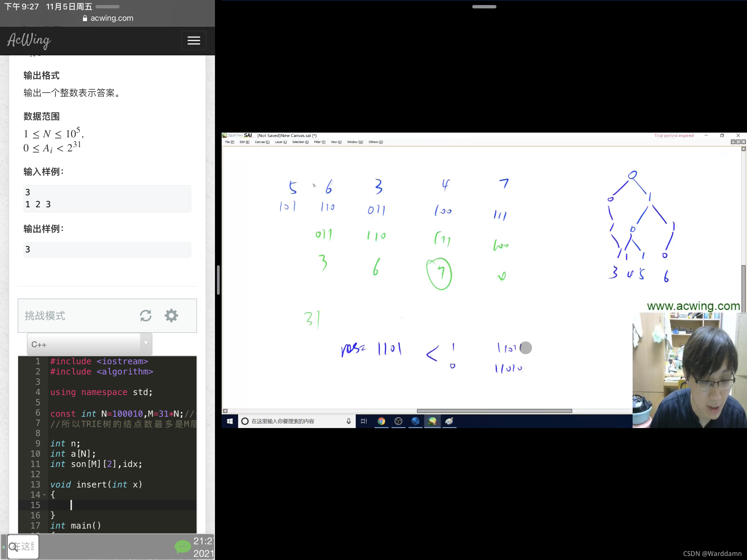
Task: Click the microphone icon in Windows search
Action: pos(349,421)
